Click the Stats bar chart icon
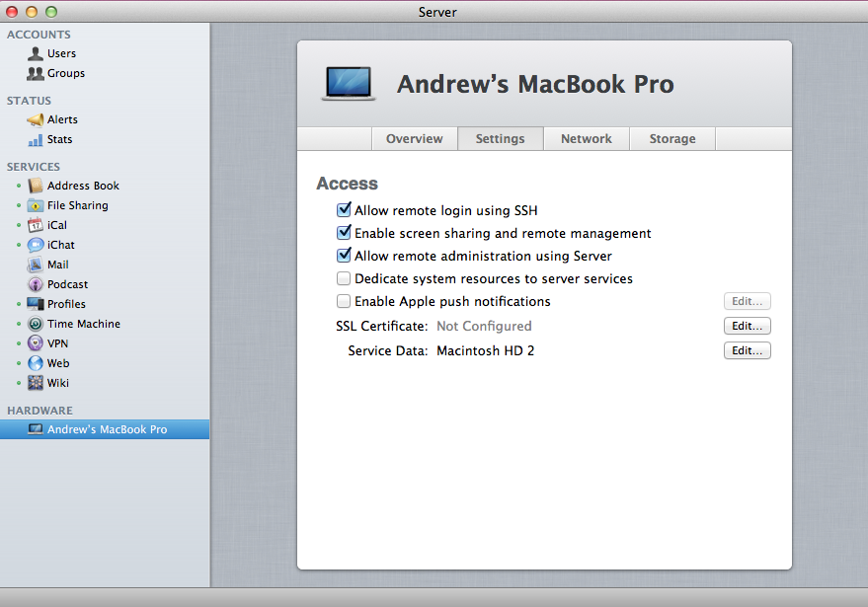The height and width of the screenshot is (607, 868). coord(36,139)
